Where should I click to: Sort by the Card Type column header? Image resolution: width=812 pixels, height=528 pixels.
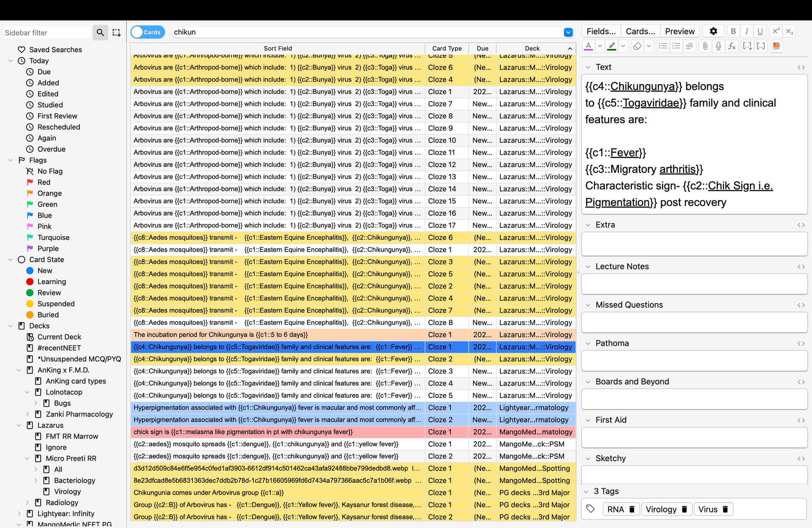coord(447,48)
